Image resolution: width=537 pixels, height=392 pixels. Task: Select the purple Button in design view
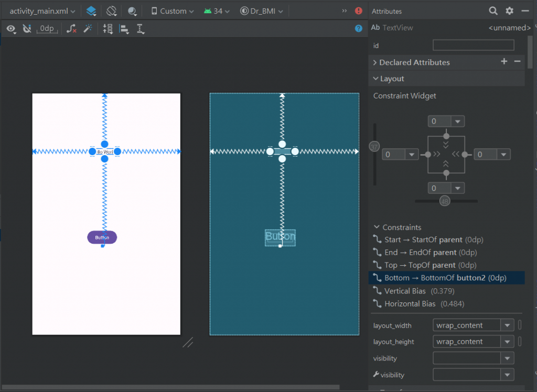pyautogui.click(x=102, y=237)
